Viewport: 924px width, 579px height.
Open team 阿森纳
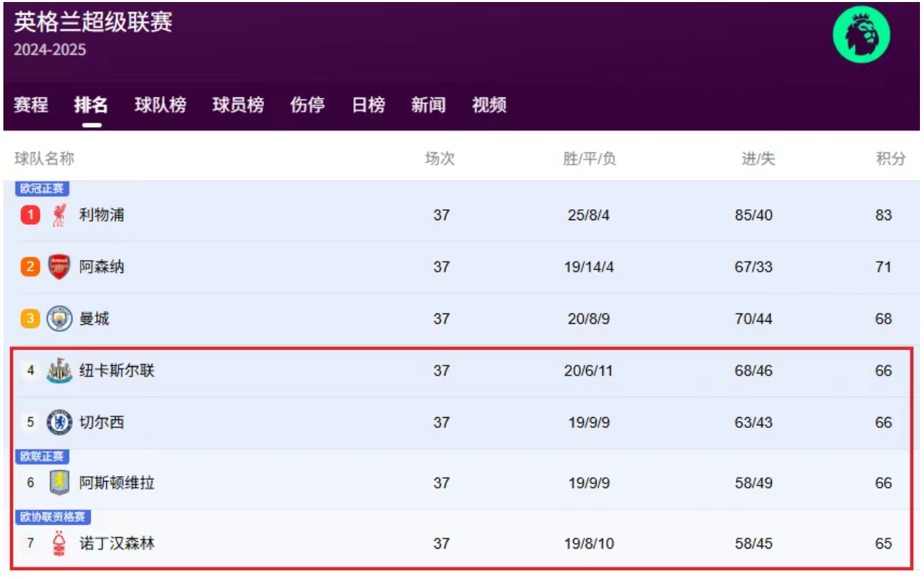(102, 267)
